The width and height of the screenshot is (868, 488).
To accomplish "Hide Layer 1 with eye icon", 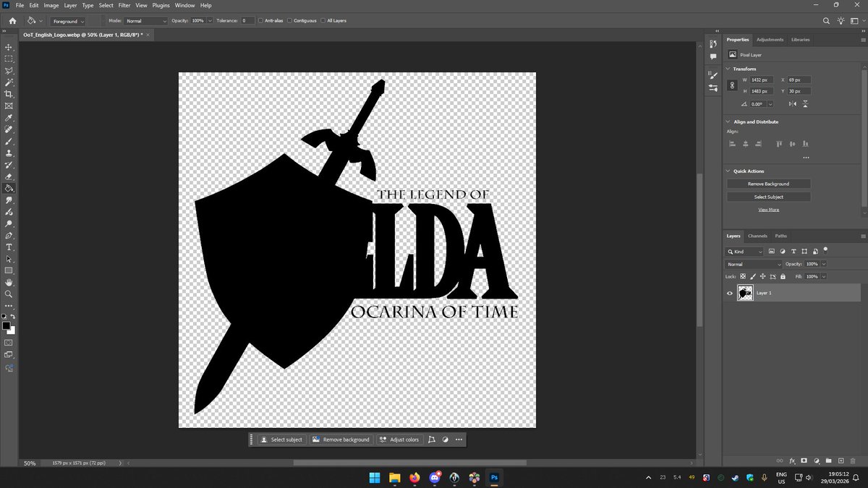I will [730, 293].
